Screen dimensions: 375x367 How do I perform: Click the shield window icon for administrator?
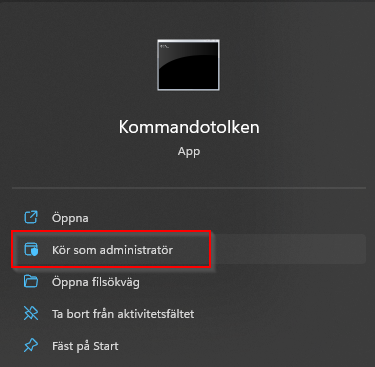[x=31, y=249]
